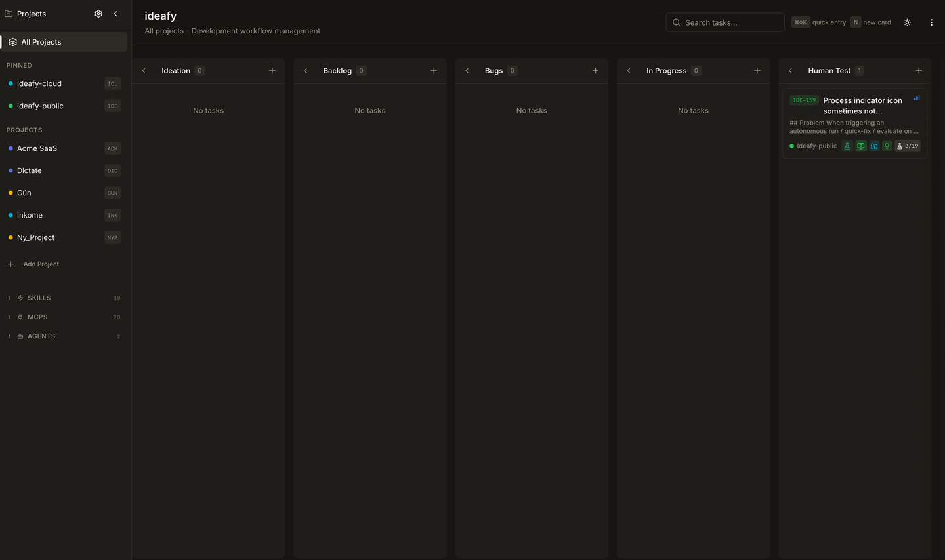Click the DIC badge next to Dictate
Image resolution: width=945 pixels, height=560 pixels.
click(113, 171)
